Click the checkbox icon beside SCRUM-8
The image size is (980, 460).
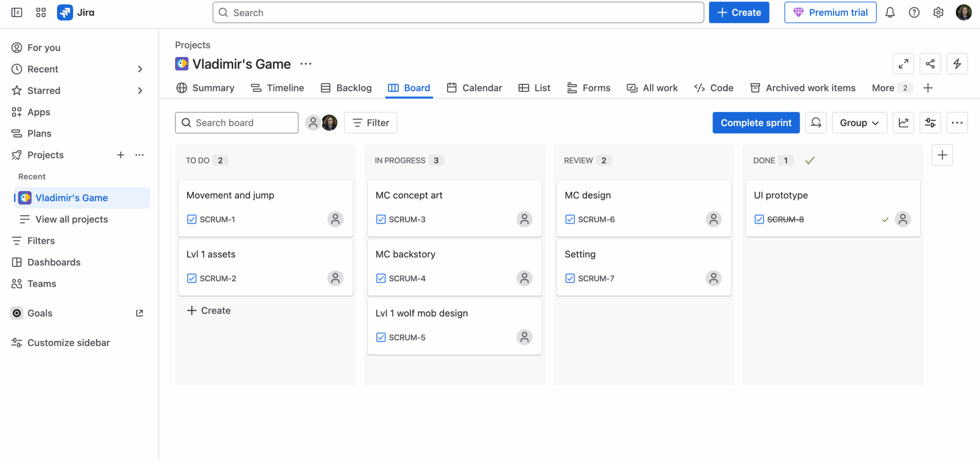point(759,219)
